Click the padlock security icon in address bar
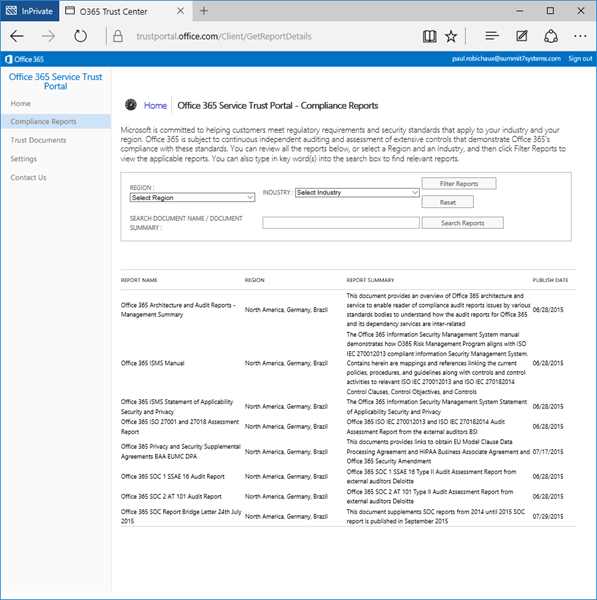Screen dimensions: 597x600 tap(118, 36)
